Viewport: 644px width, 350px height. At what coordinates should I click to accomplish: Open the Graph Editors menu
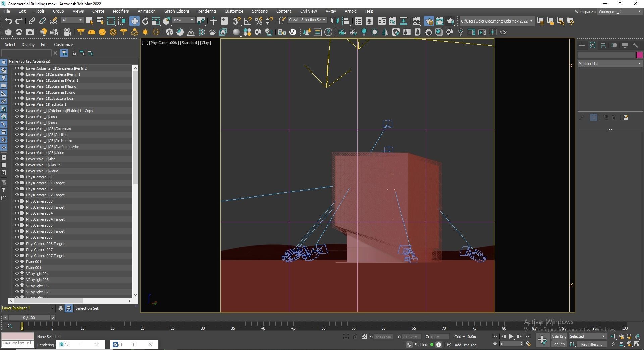(x=176, y=11)
